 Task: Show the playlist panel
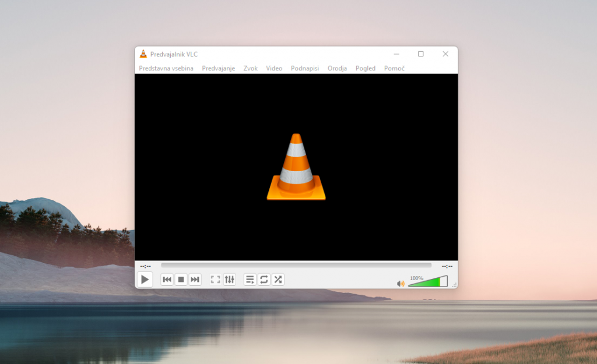click(250, 280)
